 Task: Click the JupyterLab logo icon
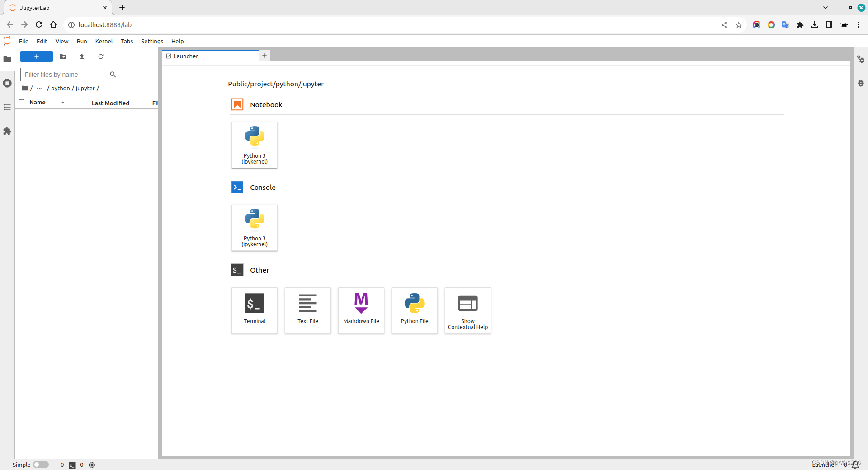7,41
